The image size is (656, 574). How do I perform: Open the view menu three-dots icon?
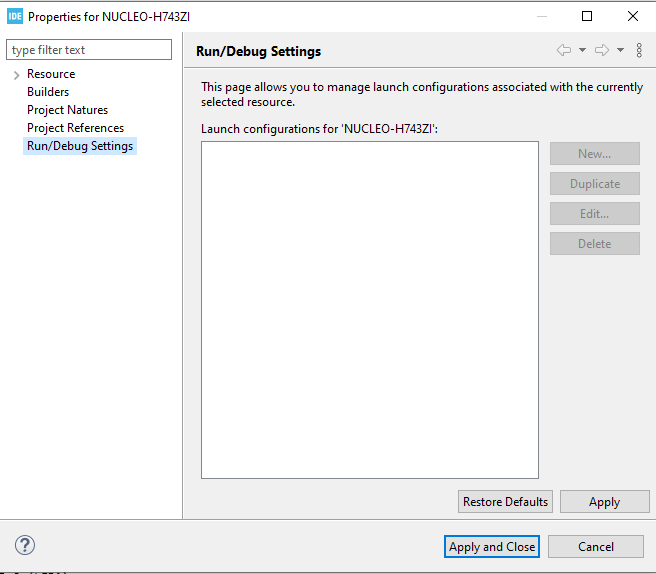[639, 50]
